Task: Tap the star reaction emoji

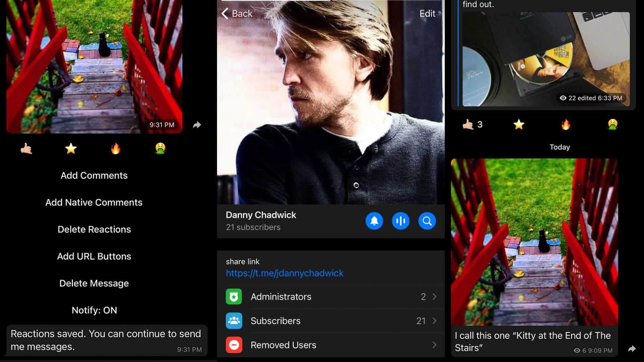Action: coord(71,148)
